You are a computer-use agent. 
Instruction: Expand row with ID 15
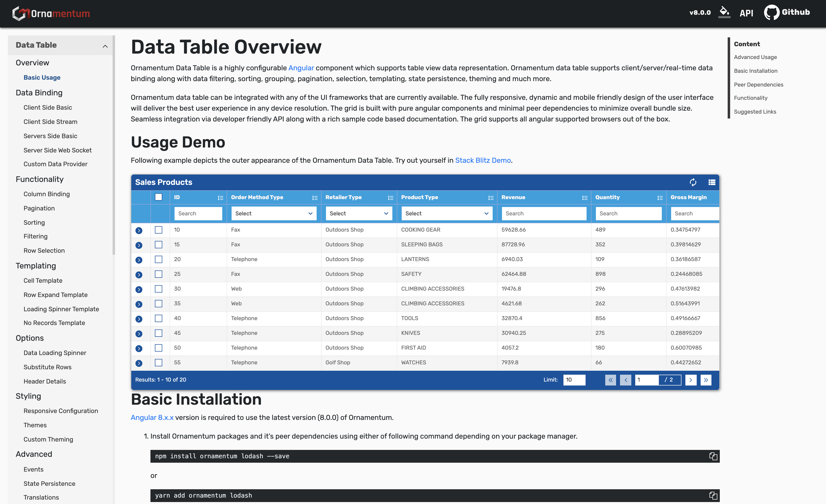click(139, 245)
